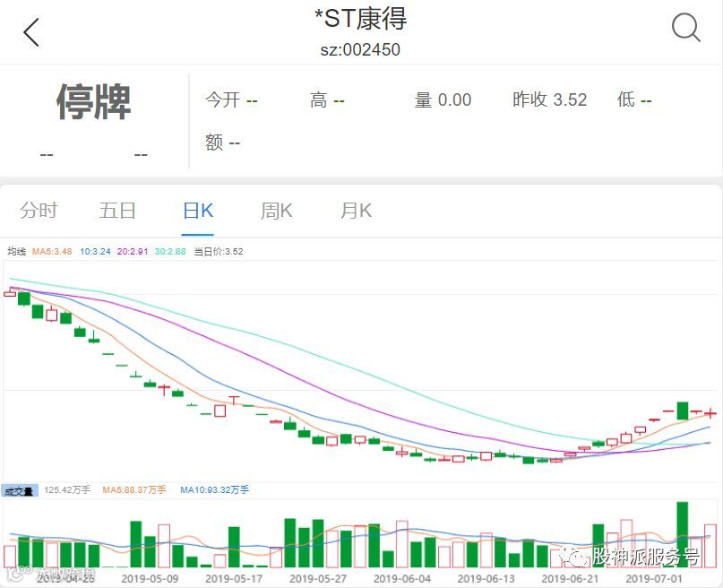Tap the back arrow icon
723x588 pixels.
click(x=31, y=32)
